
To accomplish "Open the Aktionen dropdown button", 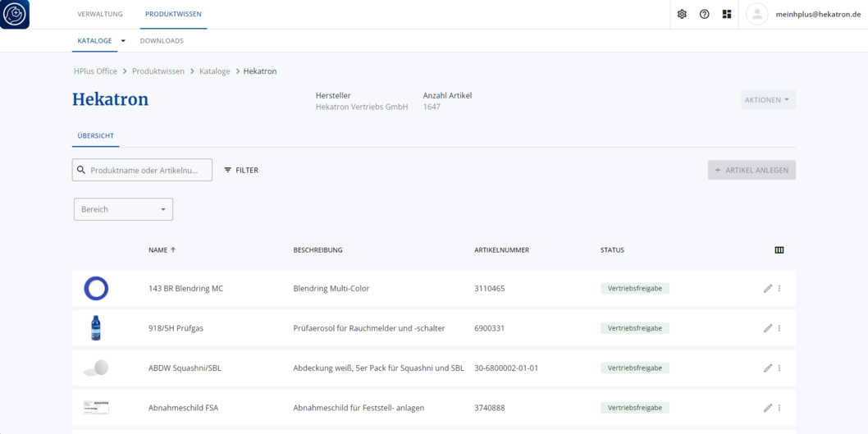I will 769,100.
